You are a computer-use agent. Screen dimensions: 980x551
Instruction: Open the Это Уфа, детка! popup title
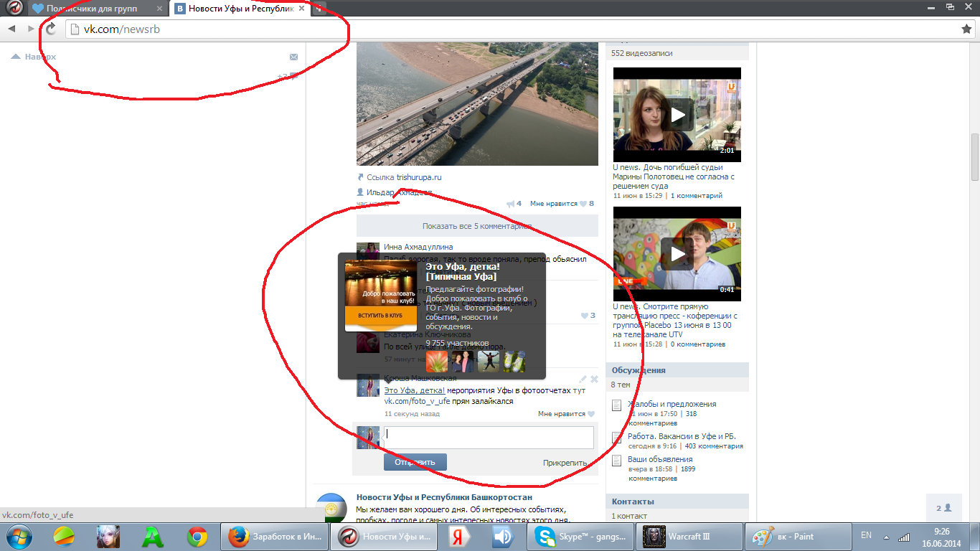[x=462, y=270]
